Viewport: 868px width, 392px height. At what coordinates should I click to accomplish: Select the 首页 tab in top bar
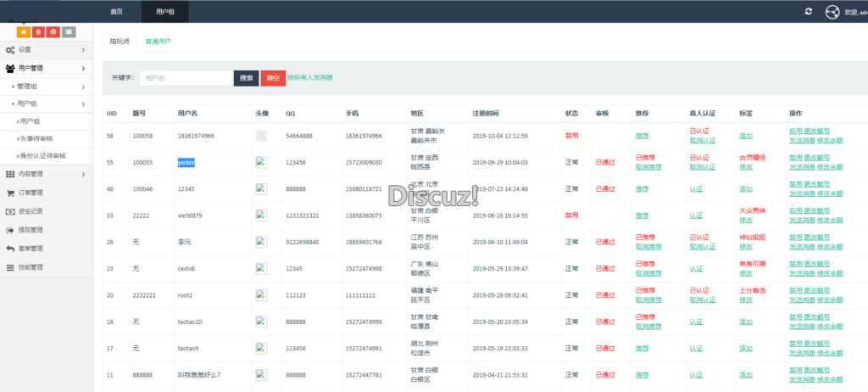click(116, 12)
